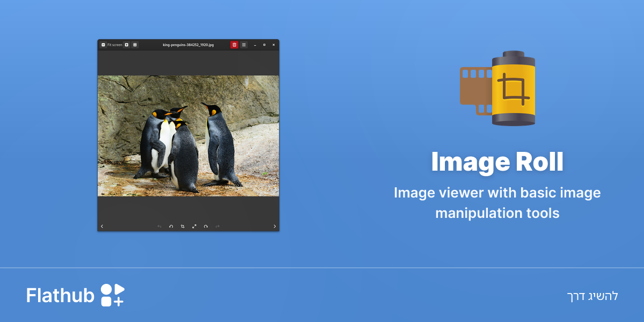Click the Image Roll film icon

(x=497, y=89)
